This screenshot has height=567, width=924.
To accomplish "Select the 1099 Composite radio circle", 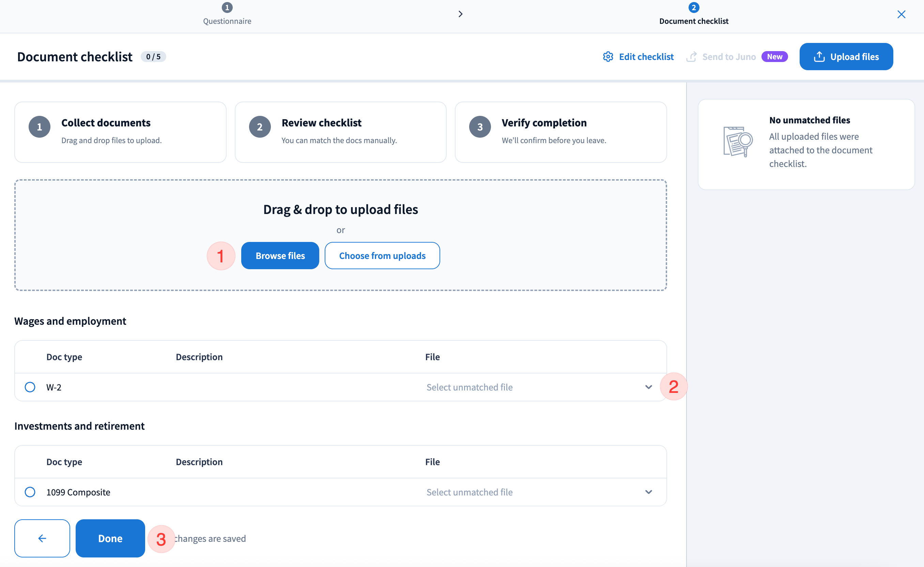I will (30, 492).
